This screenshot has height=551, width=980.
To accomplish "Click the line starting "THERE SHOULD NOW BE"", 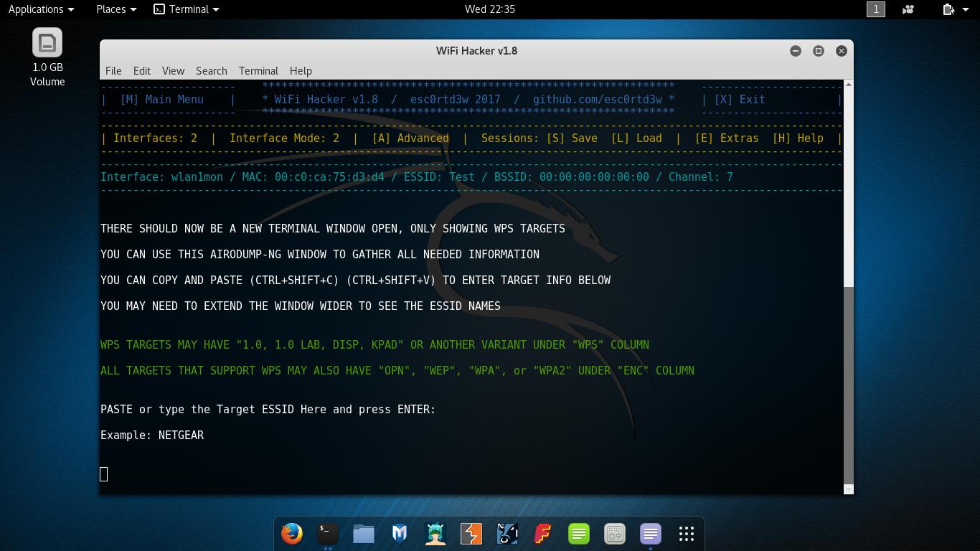I will click(x=333, y=229).
